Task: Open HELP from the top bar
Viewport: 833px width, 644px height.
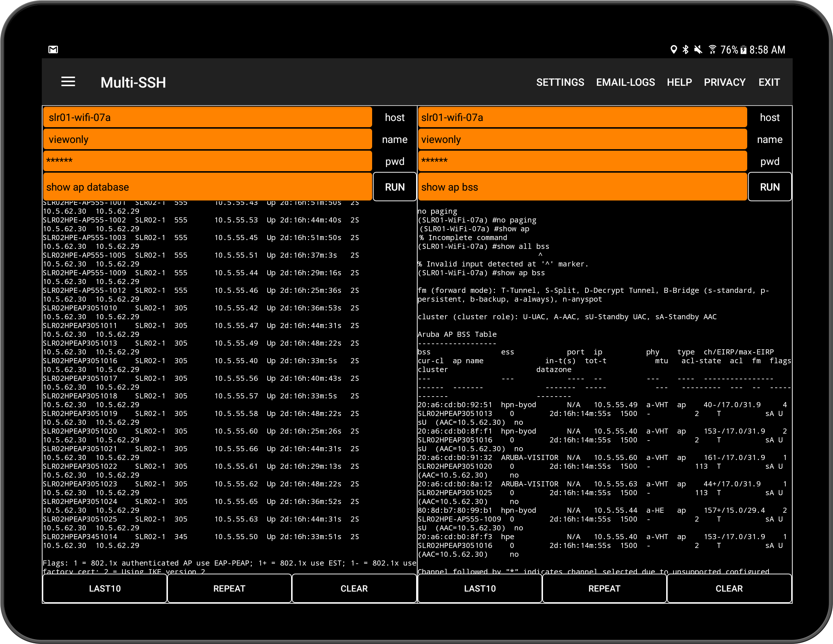Action: click(x=679, y=82)
